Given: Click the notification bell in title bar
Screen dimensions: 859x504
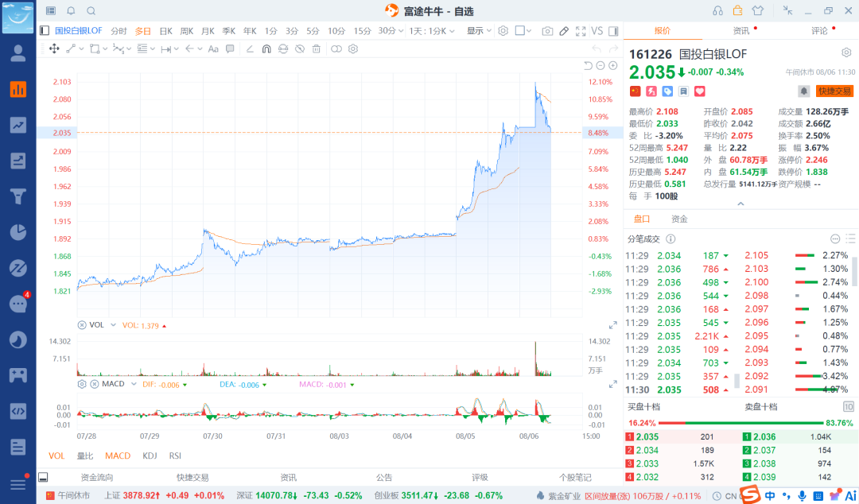Looking at the screenshot, I should pyautogui.click(x=72, y=11).
